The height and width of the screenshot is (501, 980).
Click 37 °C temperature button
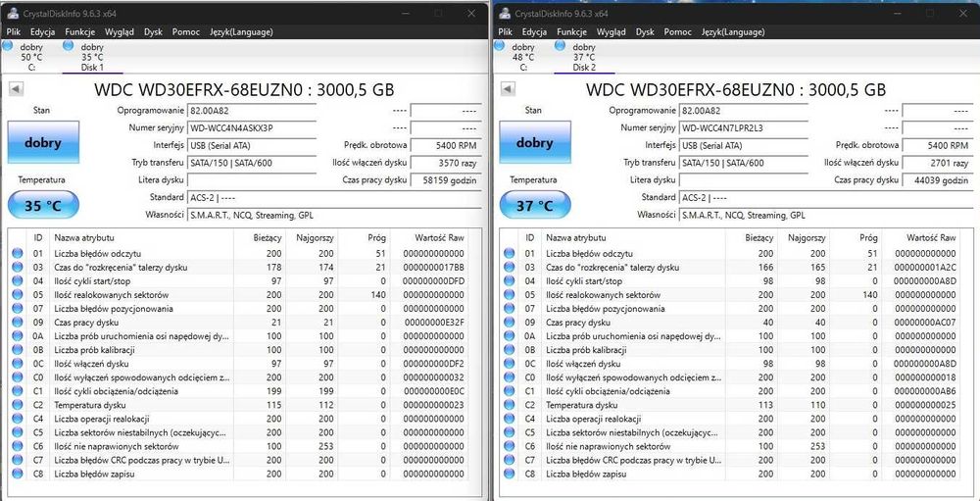pyautogui.click(x=535, y=205)
